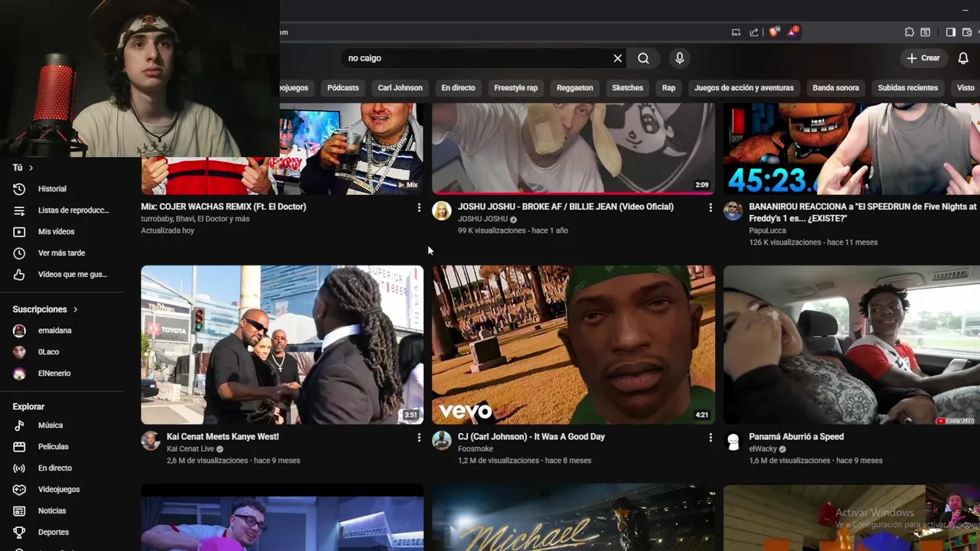The height and width of the screenshot is (551, 980).
Task: Start voice search with the microphone
Action: [679, 58]
